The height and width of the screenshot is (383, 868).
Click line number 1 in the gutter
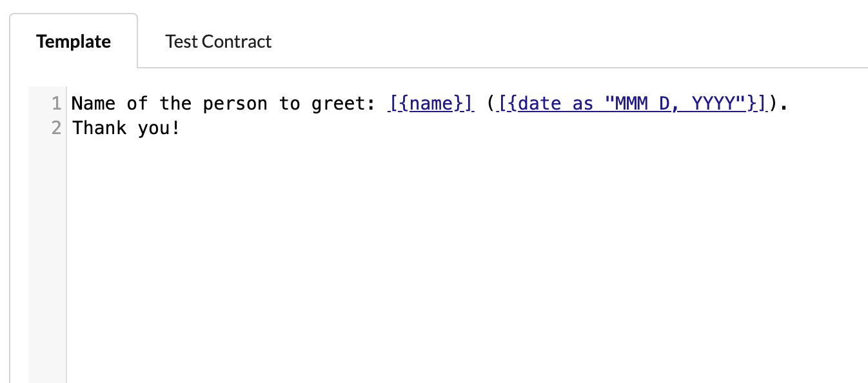pos(56,103)
